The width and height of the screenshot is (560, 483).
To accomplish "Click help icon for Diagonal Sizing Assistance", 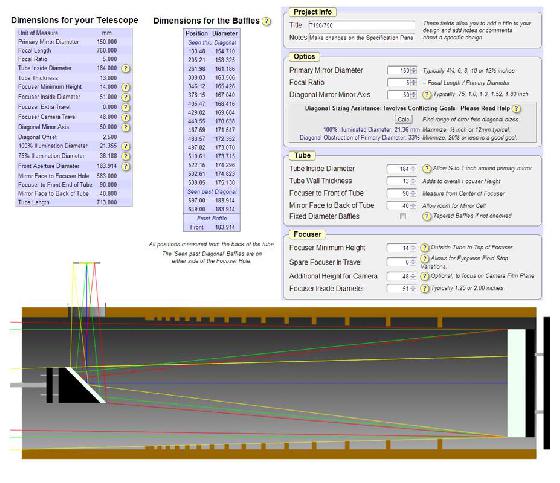I will (516, 108).
